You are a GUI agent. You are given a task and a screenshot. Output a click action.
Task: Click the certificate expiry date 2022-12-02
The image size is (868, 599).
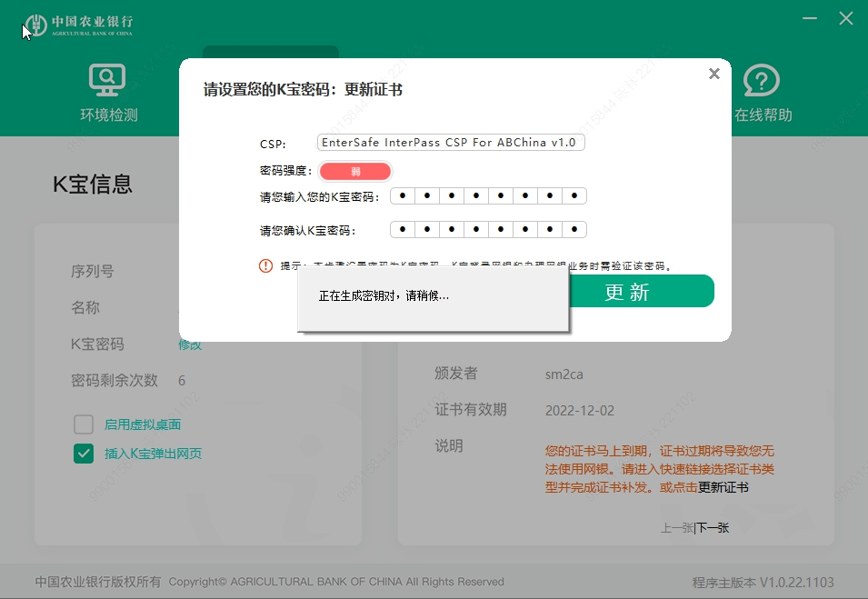pos(580,411)
